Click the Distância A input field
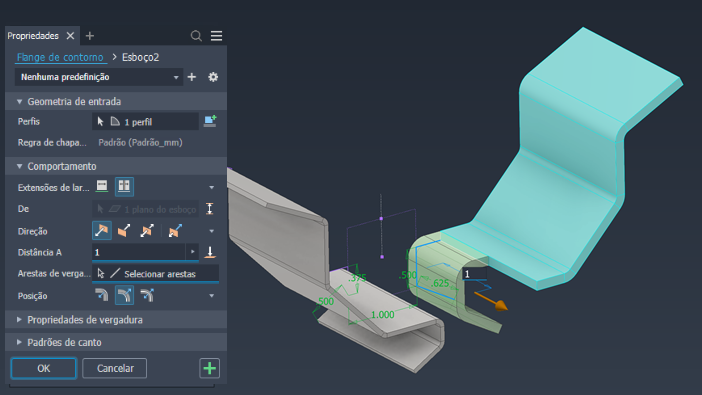This screenshot has height=395, width=702. 139,253
